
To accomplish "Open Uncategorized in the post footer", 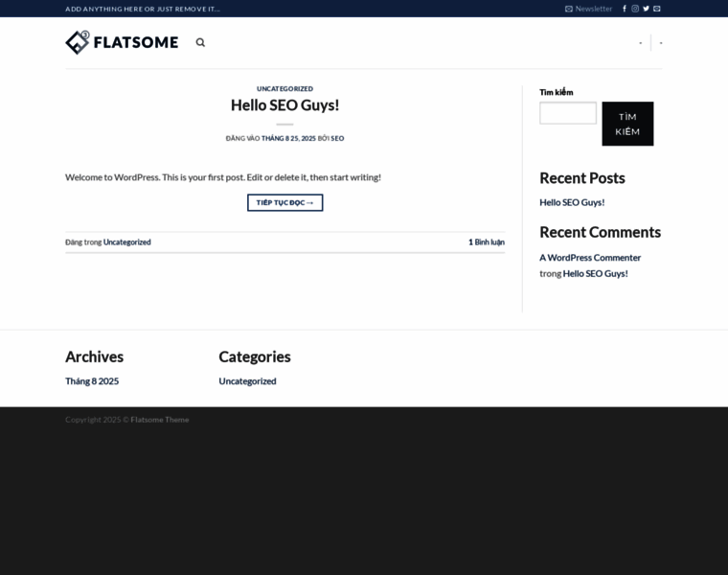I will pos(126,242).
